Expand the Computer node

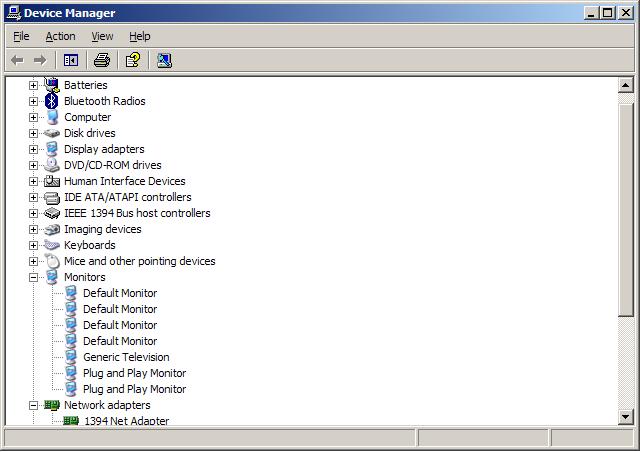point(33,118)
